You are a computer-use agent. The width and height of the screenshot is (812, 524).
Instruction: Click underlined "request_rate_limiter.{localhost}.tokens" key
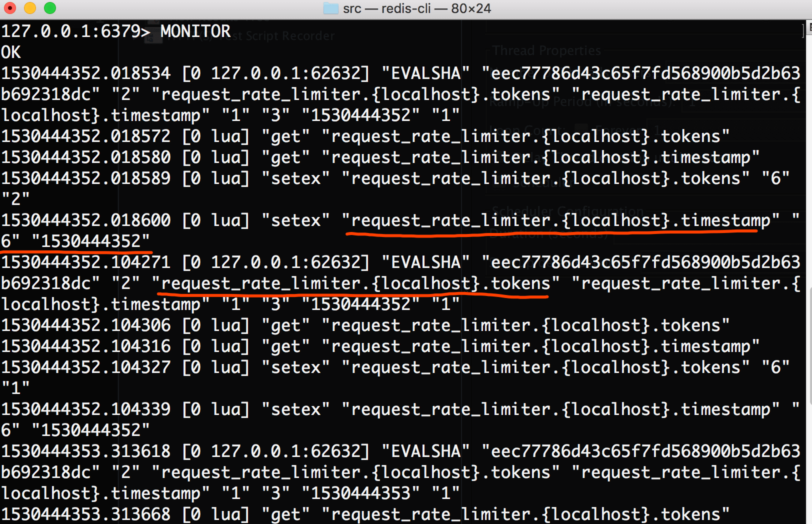(x=355, y=283)
